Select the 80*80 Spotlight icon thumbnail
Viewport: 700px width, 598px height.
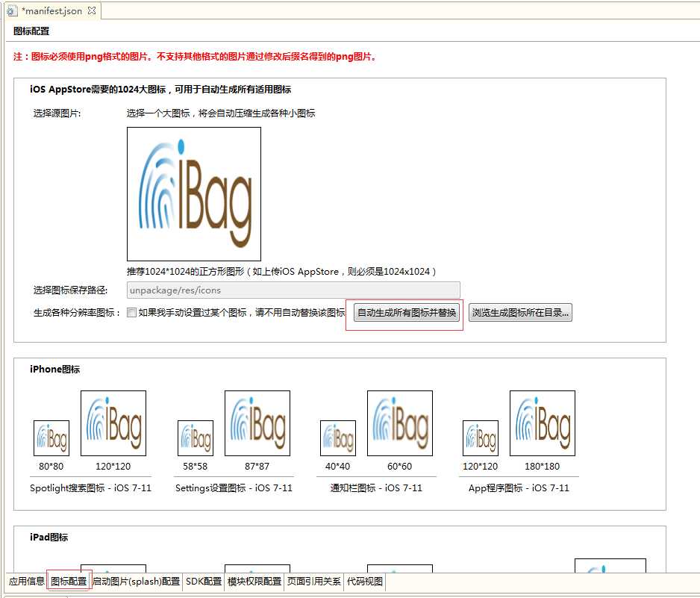(51, 438)
